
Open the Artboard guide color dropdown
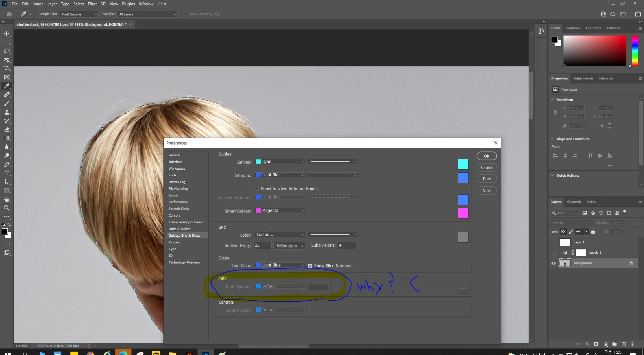coord(280,175)
